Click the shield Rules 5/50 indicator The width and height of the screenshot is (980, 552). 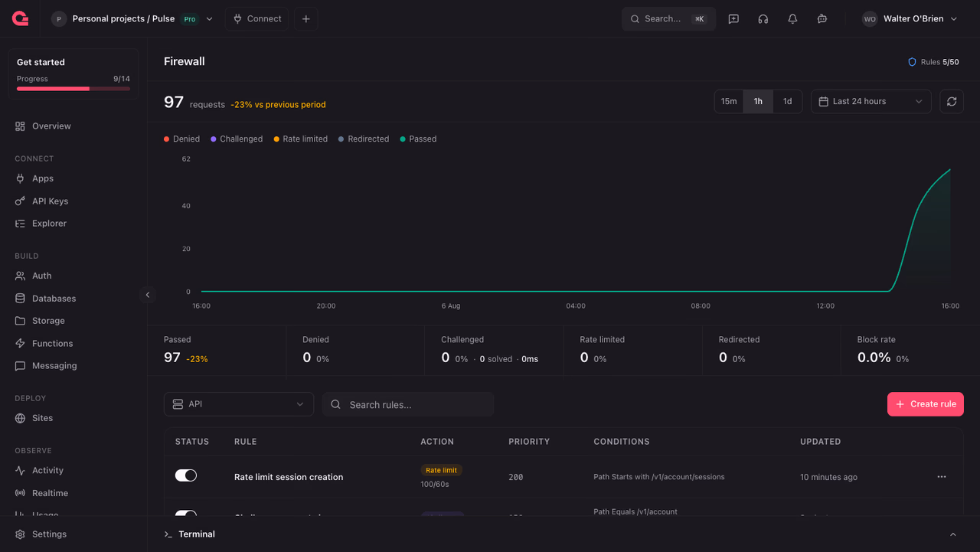933,62
